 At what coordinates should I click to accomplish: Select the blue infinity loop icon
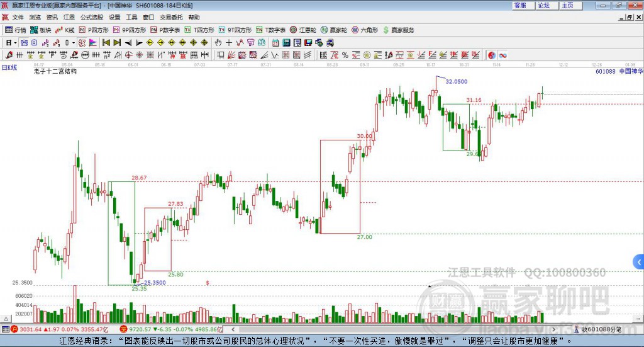[502, 55]
